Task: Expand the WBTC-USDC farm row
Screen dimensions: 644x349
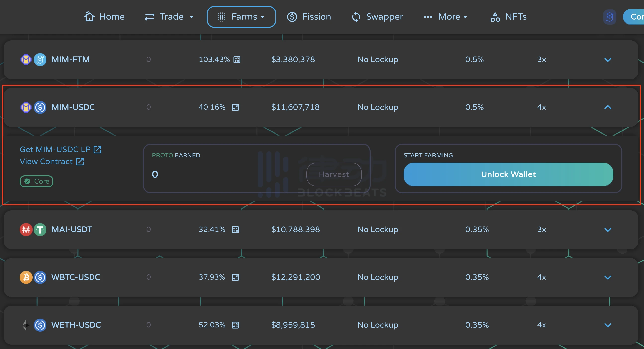Action: [608, 277]
